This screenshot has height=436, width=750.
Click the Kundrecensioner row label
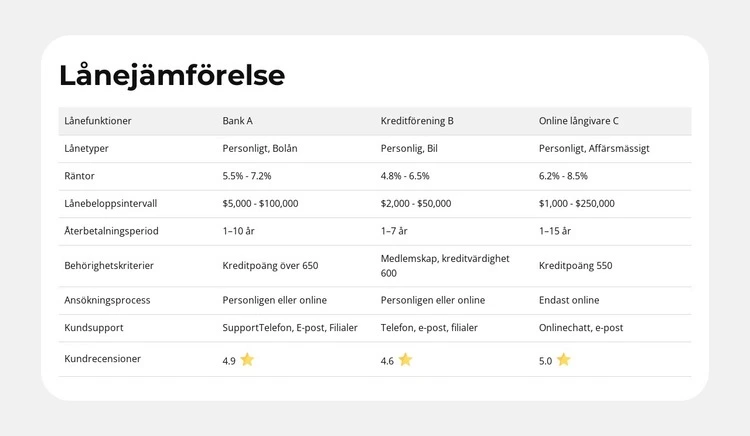tap(102, 358)
